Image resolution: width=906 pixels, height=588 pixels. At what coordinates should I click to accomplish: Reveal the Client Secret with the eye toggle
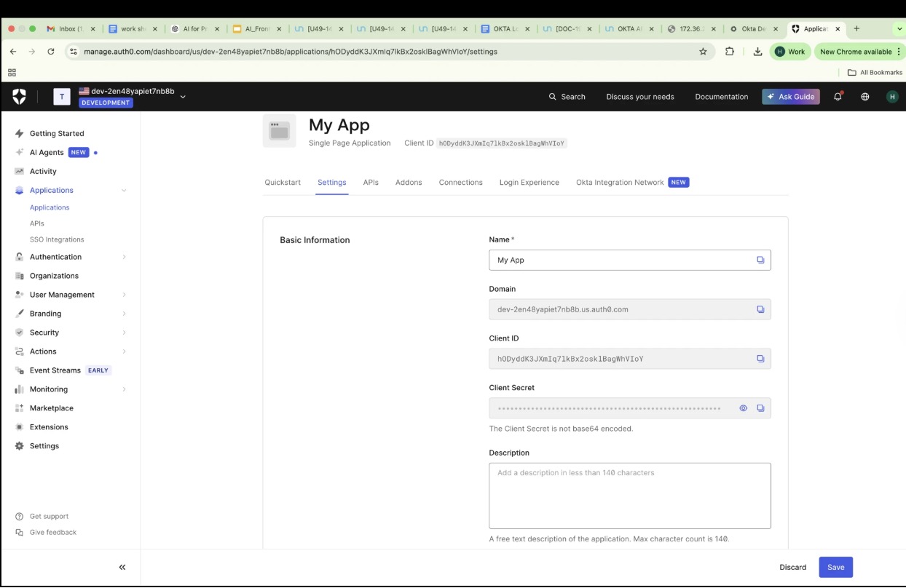coord(743,408)
